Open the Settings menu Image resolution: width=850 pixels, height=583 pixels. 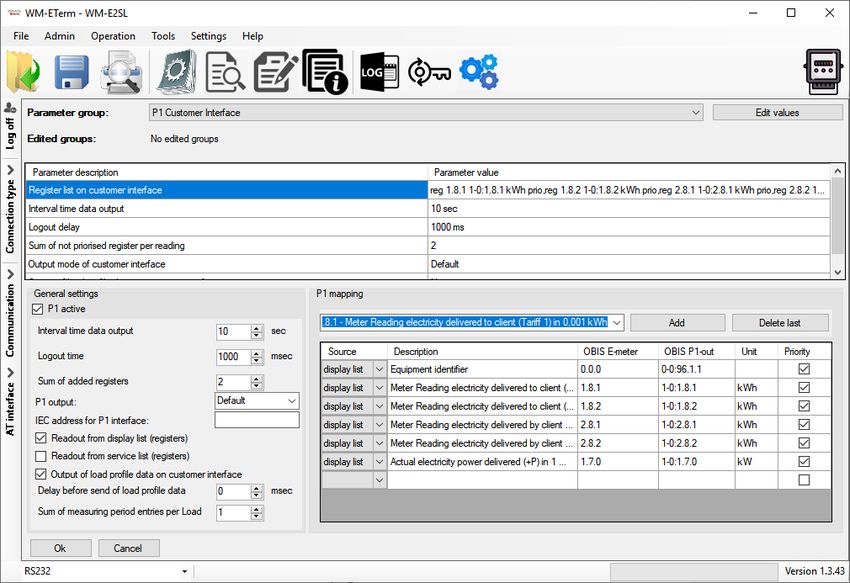[209, 36]
